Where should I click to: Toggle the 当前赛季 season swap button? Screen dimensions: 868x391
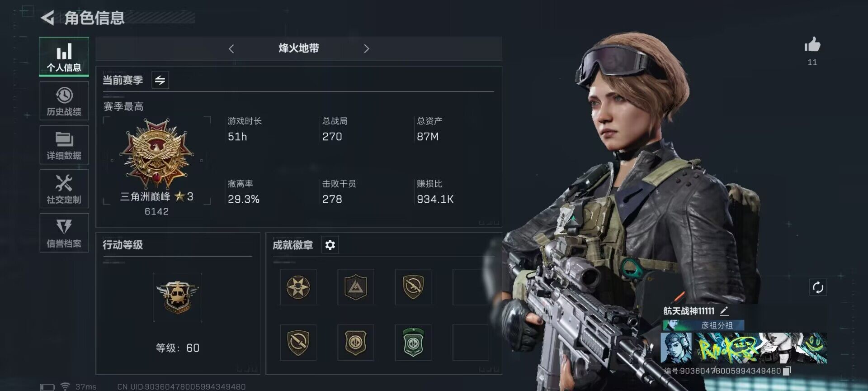click(160, 80)
